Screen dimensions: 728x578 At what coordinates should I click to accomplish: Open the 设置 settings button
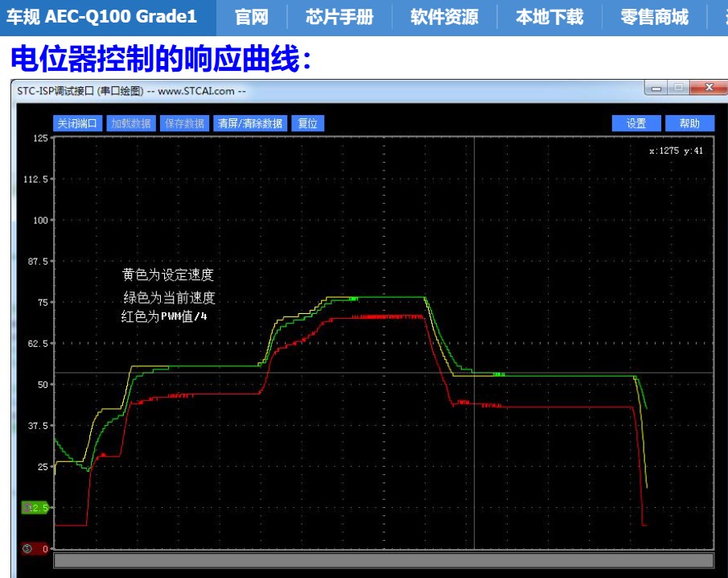(x=636, y=123)
